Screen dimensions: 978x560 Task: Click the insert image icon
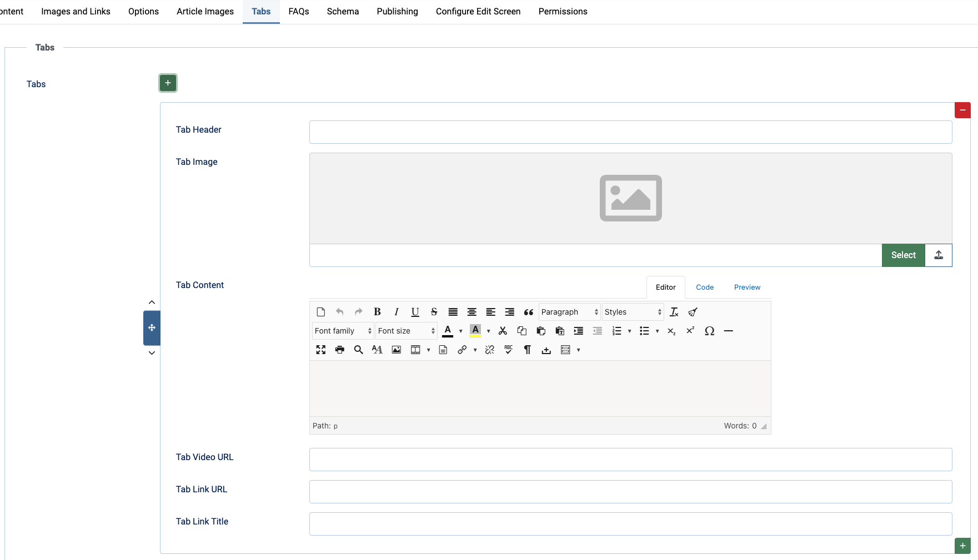397,350
